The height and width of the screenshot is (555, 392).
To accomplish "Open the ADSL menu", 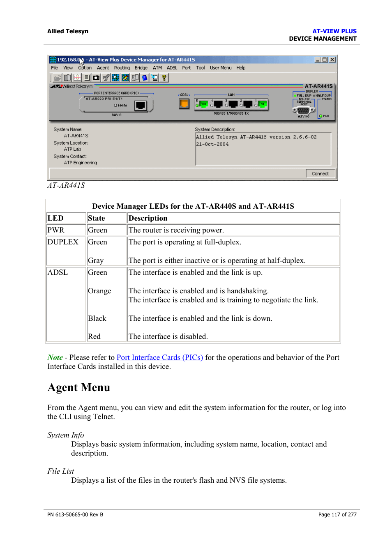I will click(172, 68).
